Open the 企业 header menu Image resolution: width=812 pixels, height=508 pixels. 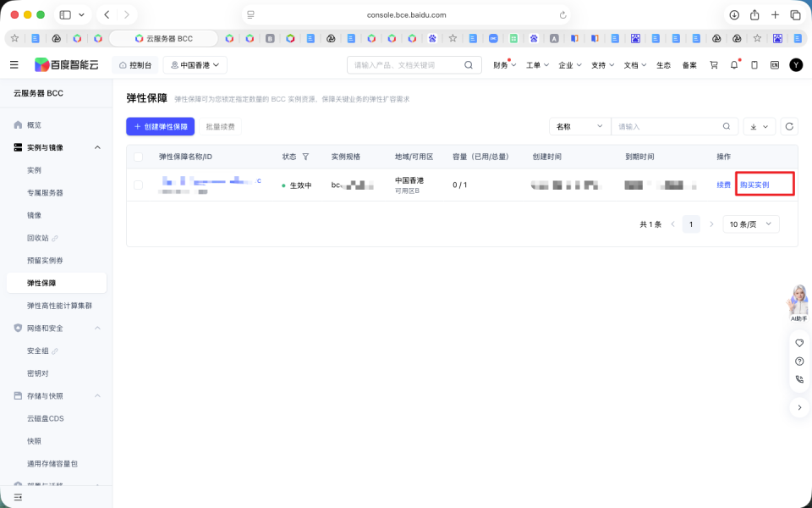coord(569,65)
